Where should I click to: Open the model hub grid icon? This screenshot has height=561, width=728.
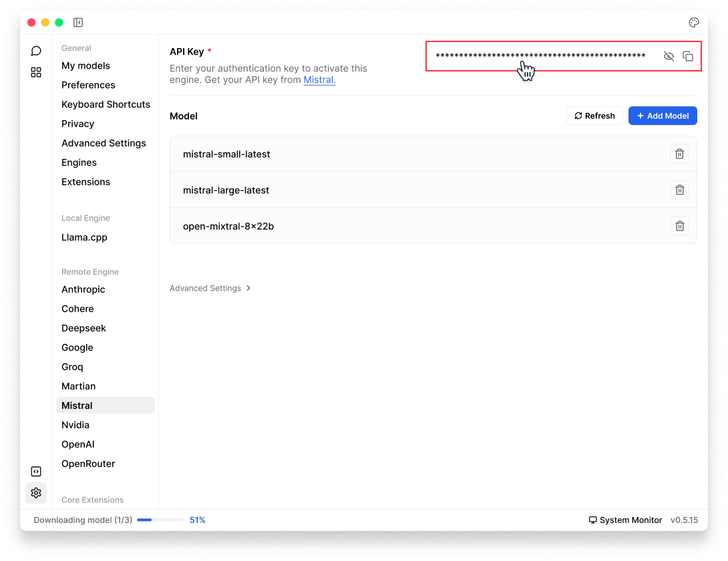click(36, 72)
